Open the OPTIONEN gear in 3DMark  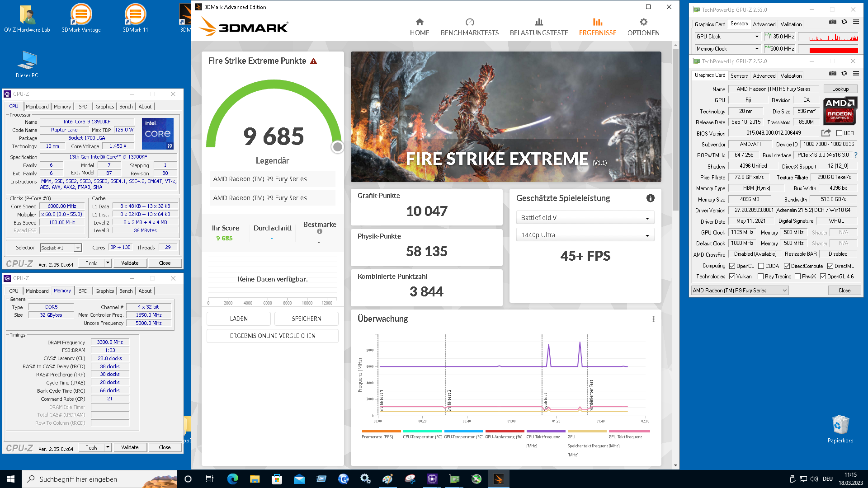(x=644, y=22)
